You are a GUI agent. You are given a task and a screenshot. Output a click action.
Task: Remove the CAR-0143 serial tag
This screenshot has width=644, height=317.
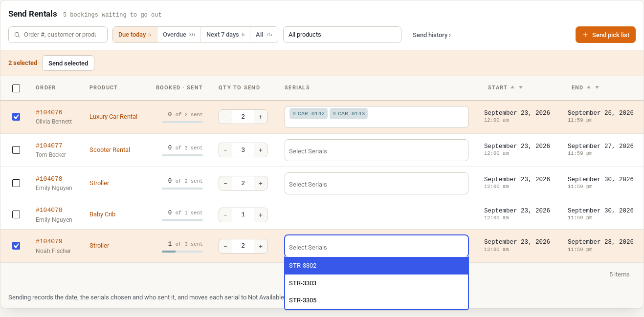(334, 114)
